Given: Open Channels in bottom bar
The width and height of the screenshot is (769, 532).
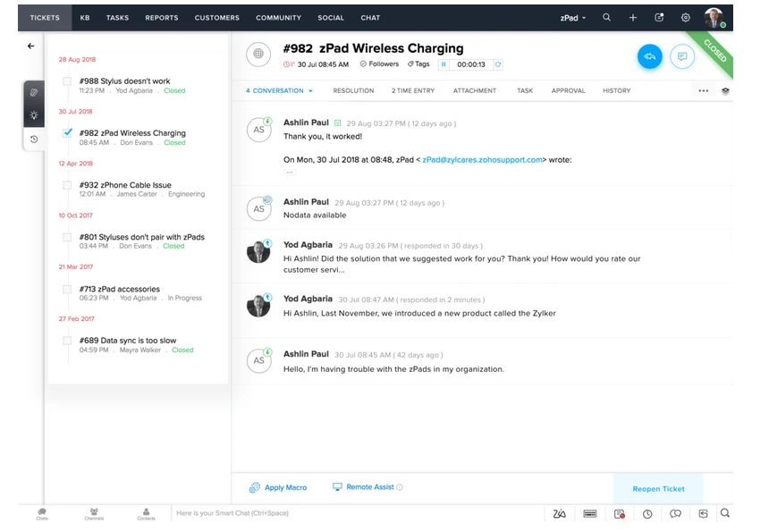Looking at the screenshot, I should tap(94, 514).
